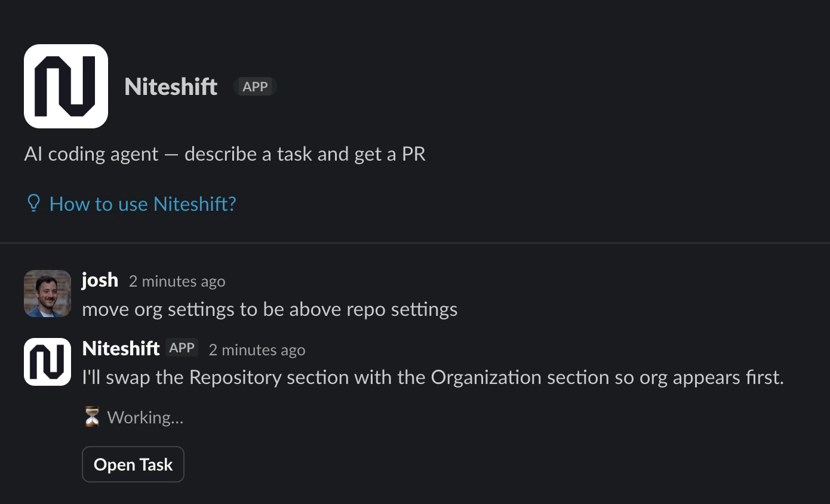The width and height of the screenshot is (830, 504).
Task: Click the description 'AI coding agent — describe a task'
Action: (x=225, y=154)
